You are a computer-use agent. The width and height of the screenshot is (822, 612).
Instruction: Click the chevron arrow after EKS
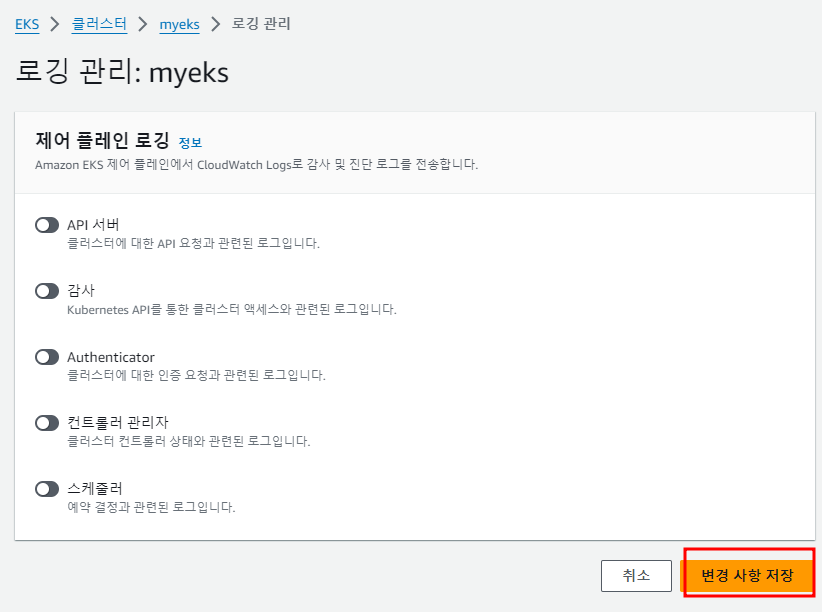[55, 24]
